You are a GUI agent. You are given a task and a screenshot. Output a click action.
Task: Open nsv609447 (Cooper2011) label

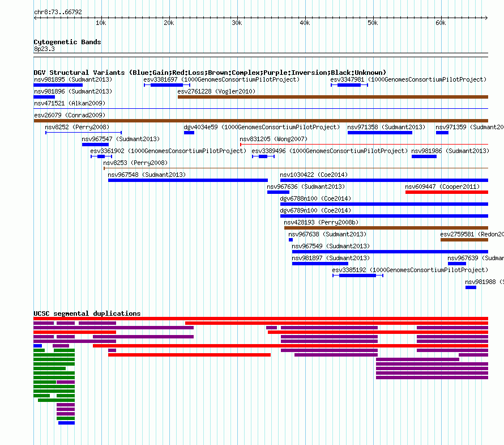tap(442, 187)
